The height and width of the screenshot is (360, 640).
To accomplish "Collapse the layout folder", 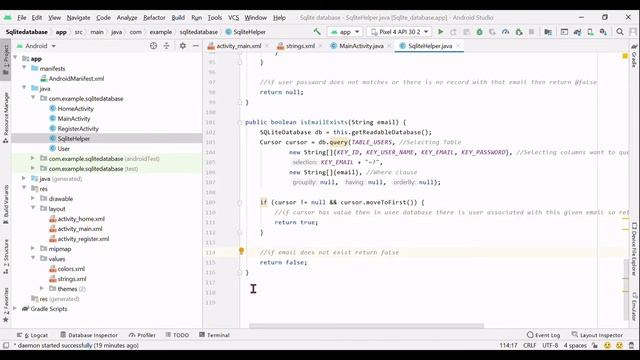I will coord(33,209).
